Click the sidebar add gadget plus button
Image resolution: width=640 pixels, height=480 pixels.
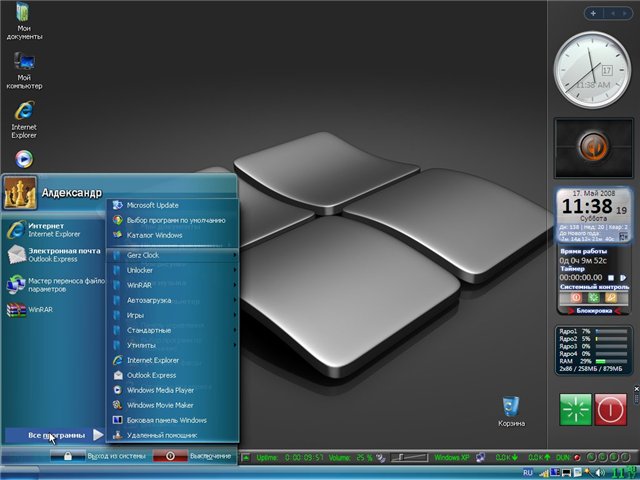(593, 13)
